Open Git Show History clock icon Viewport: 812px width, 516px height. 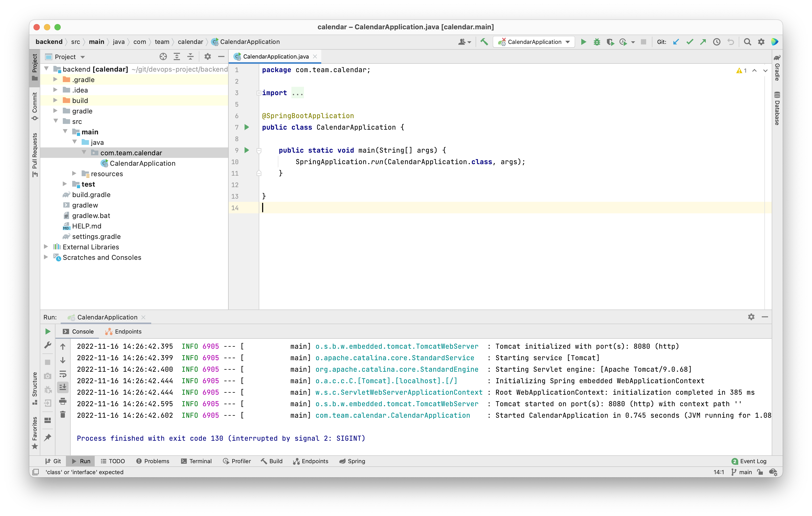point(717,42)
